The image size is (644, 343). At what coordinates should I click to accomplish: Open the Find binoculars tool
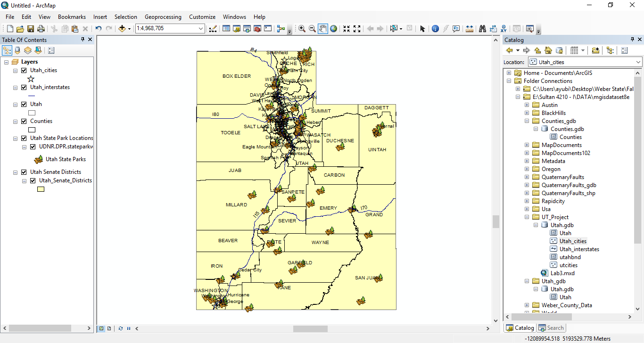coord(482,29)
